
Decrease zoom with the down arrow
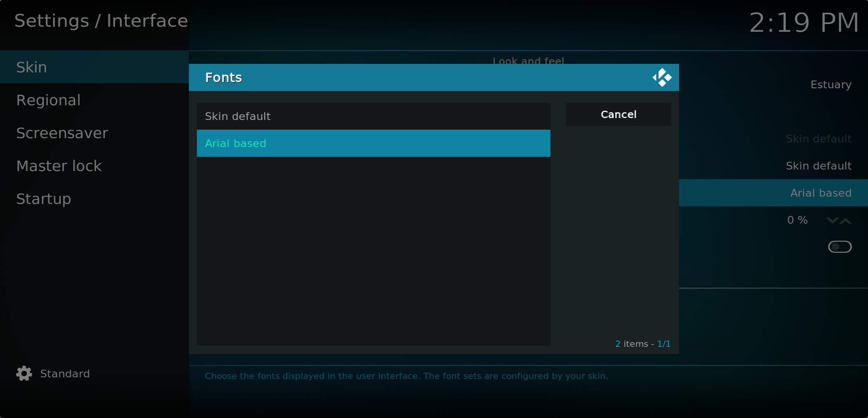click(x=832, y=221)
